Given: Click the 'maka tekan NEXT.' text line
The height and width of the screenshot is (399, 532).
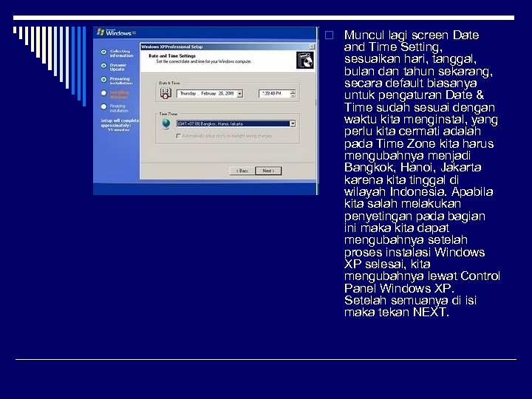Looking at the screenshot, I should point(397,312).
